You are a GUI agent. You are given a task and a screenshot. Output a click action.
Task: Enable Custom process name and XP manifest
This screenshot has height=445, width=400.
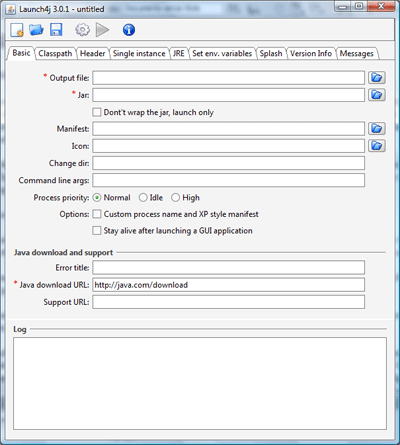97,214
